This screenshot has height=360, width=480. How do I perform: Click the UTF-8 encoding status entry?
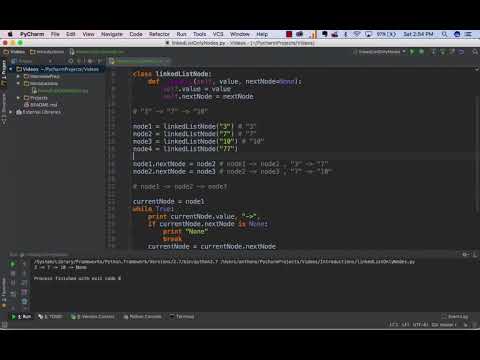point(421,324)
